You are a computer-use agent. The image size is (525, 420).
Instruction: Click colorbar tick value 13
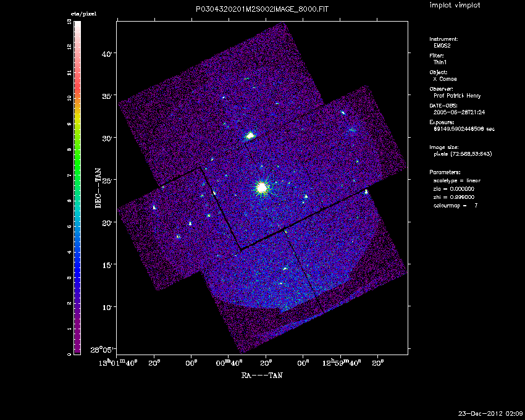pyautogui.click(x=69, y=22)
